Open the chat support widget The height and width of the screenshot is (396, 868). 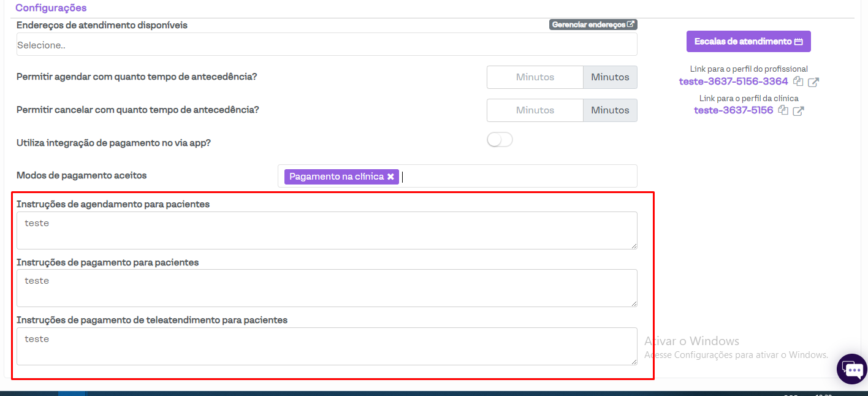coord(852,368)
